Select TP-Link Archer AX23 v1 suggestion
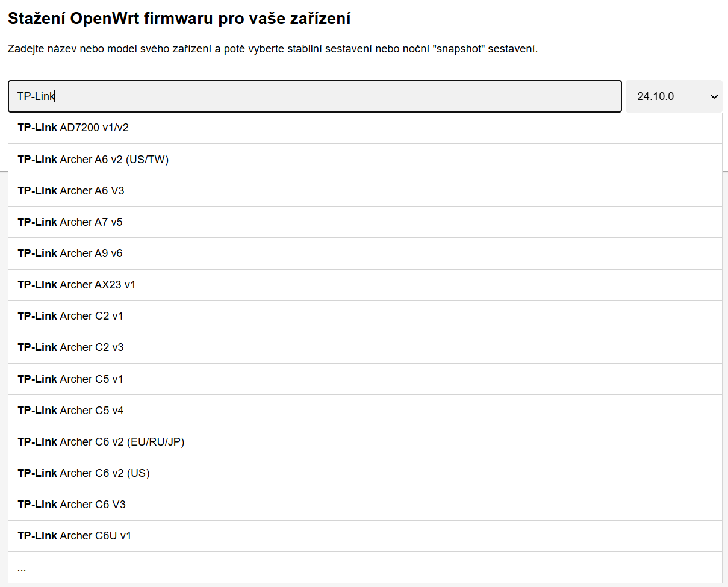This screenshot has height=587, width=728. (76, 285)
